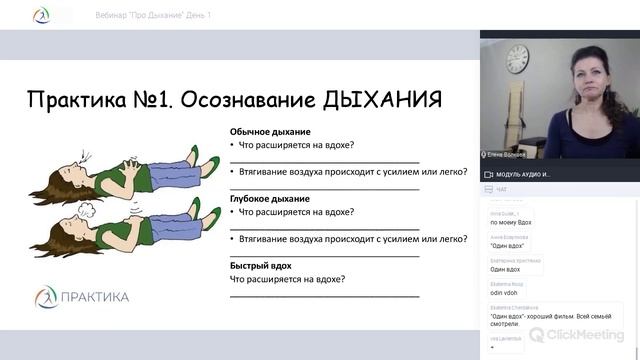640x360 pixels.
Task: Click the heading 'Глубокое дыхание'
Action: pyautogui.click(x=269, y=199)
